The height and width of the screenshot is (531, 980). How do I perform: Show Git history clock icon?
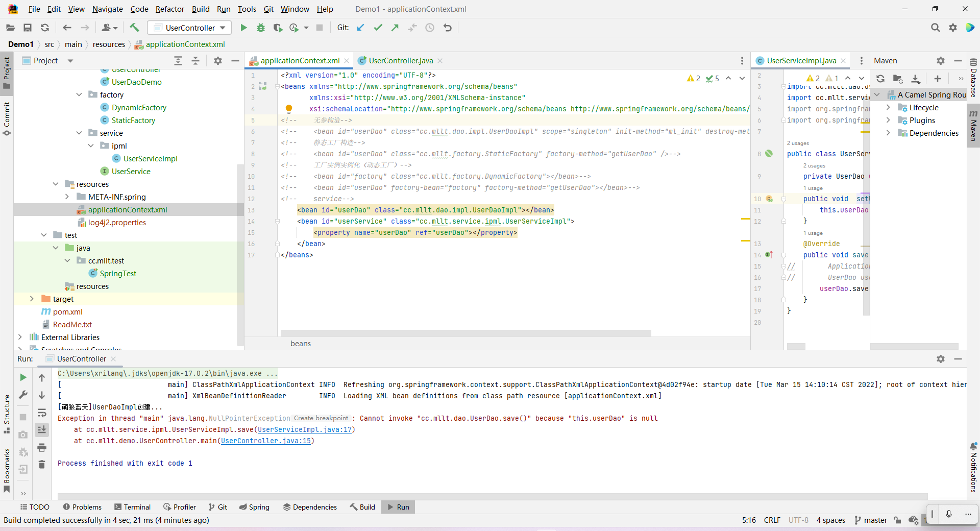click(x=430, y=28)
